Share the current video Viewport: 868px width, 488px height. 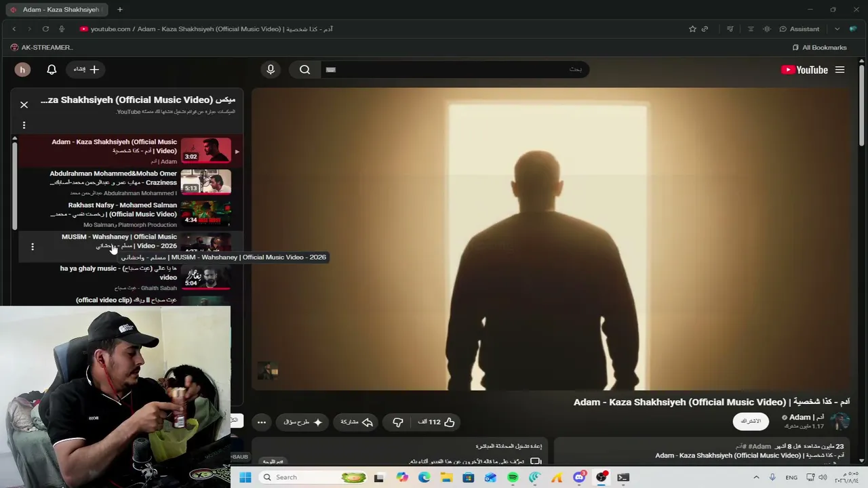pyautogui.click(x=357, y=422)
